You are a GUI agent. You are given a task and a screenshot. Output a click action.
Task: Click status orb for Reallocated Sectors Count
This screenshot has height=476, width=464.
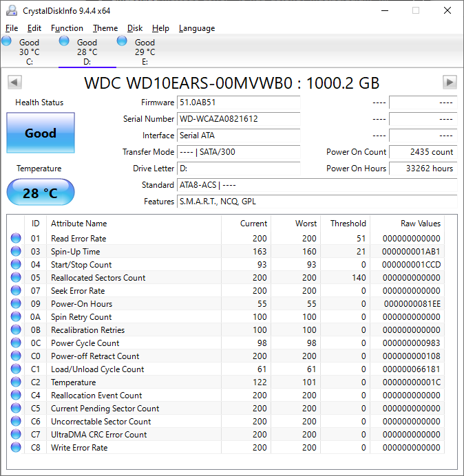click(x=16, y=277)
